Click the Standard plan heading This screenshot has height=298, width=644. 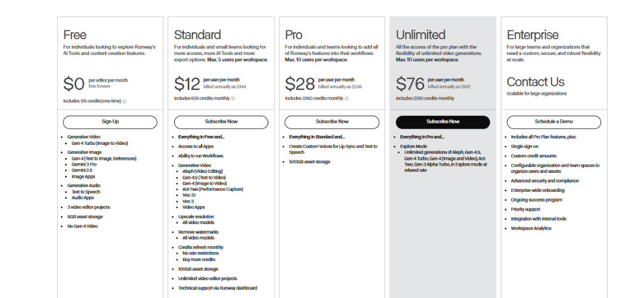click(197, 35)
